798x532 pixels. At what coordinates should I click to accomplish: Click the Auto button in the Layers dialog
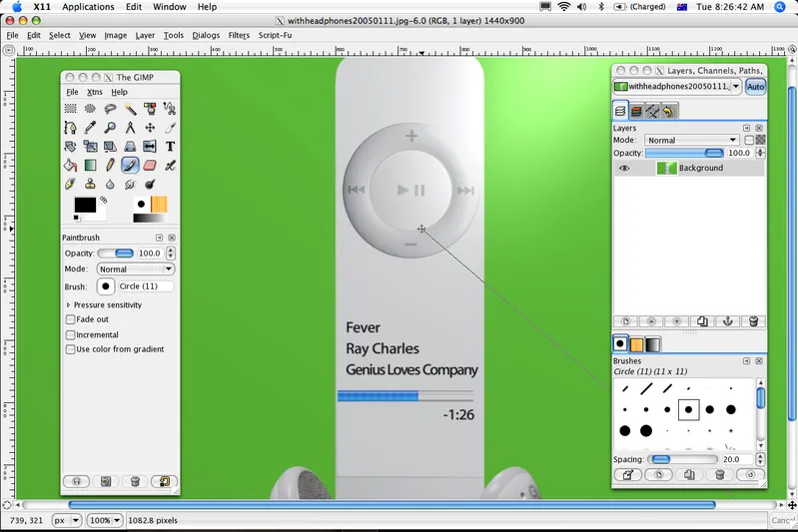click(755, 87)
